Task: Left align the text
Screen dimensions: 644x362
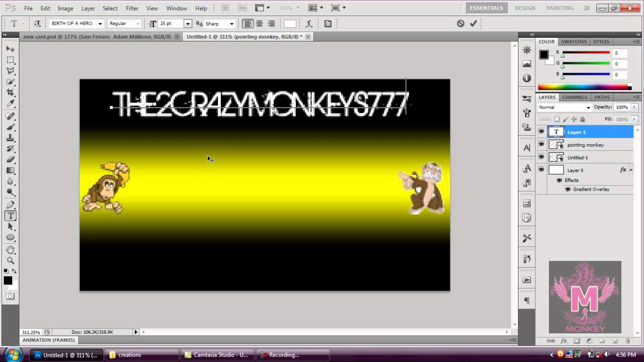Action: pyautogui.click(x=248, y=24)
